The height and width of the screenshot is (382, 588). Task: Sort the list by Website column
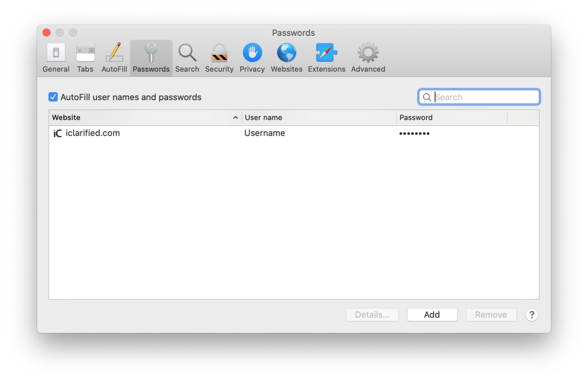(138, 118)
